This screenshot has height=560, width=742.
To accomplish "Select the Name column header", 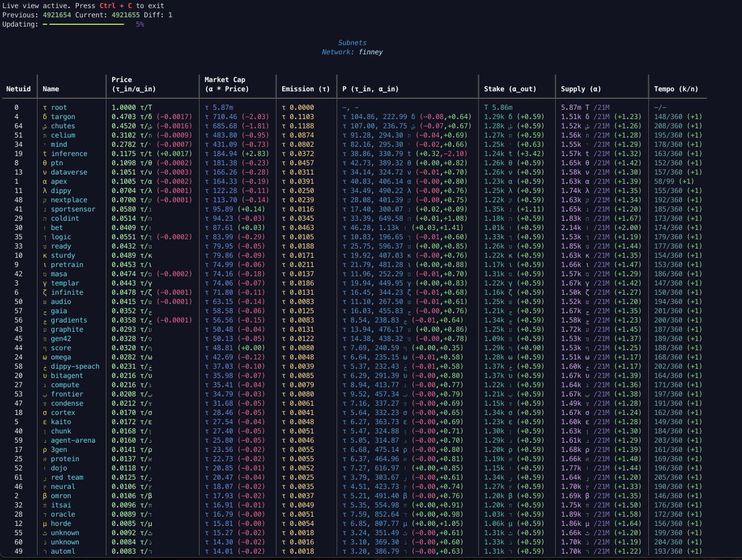I will tap(51, 89).
